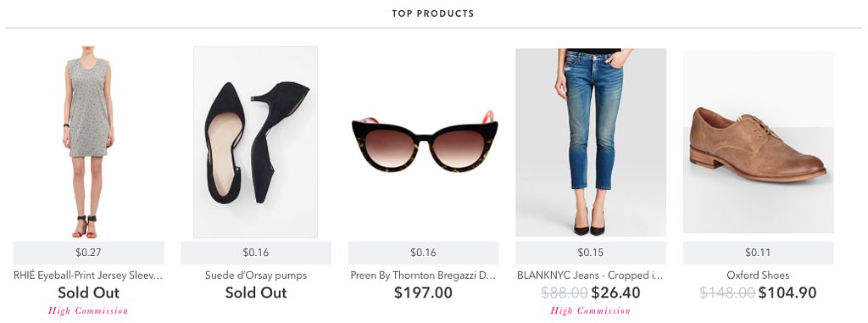The height and width of the screenshot is (323, 868).
Task: Open the cat-eye sunglasses image
Action: coord(424,142)
